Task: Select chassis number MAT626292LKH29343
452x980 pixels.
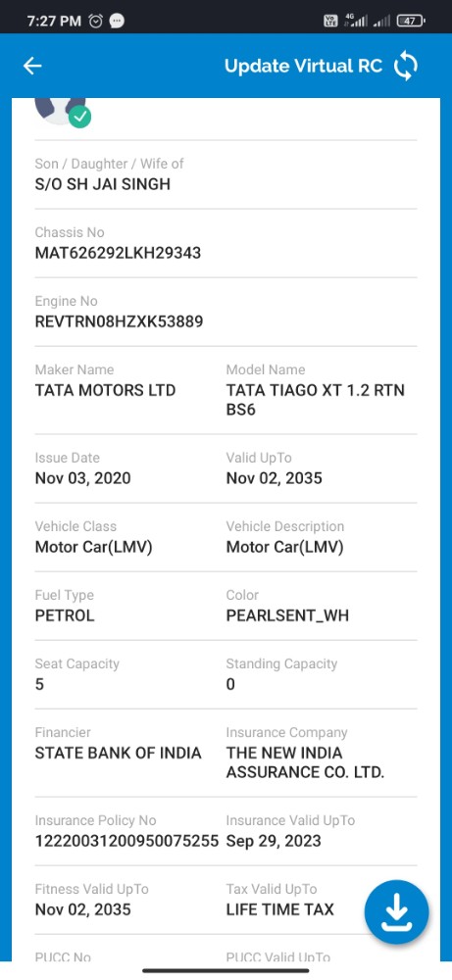Action: [119, 253]
